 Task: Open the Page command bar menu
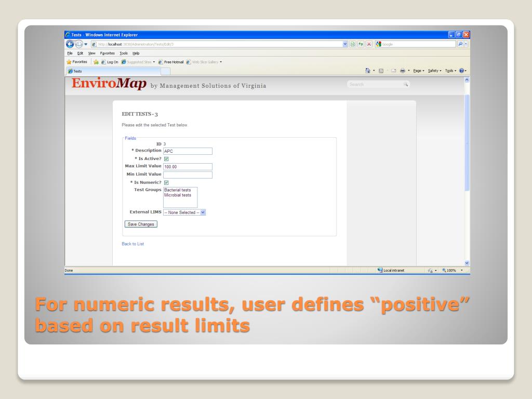point(419,71)
